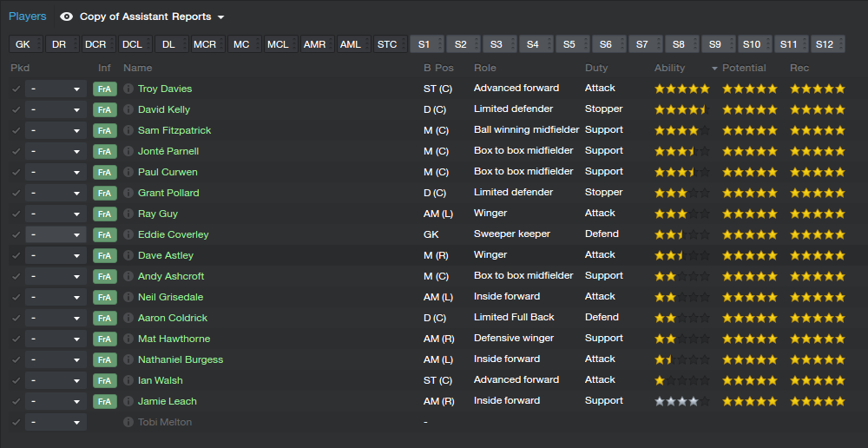Sort by Potential column header
This screenshot has width=868, height=448.
click(744, 68)
